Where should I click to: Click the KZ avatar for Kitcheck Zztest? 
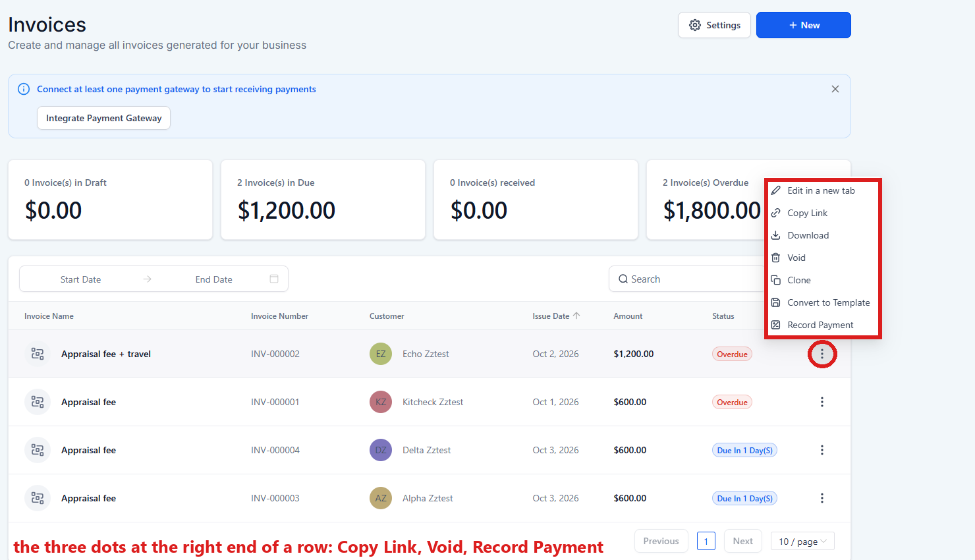click(x=381, y=402)
